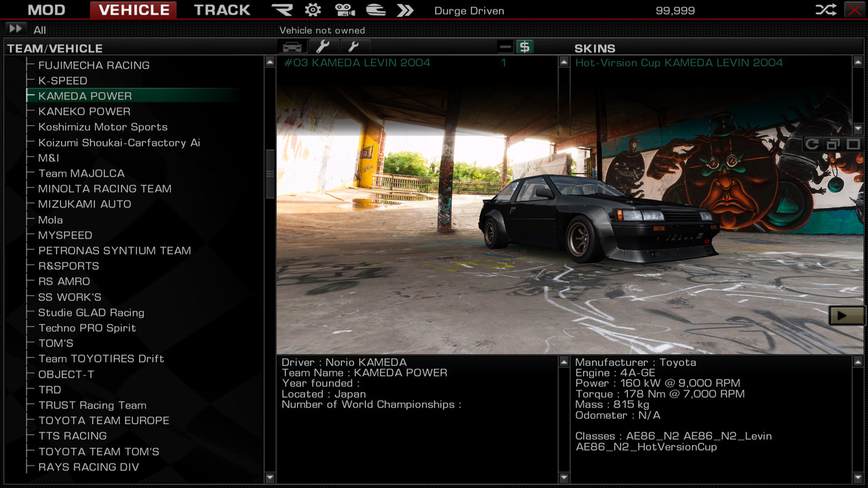Expand Team MAJOLCA entry
This screenshot has height=488, width=868.
[x=81, y=174]
